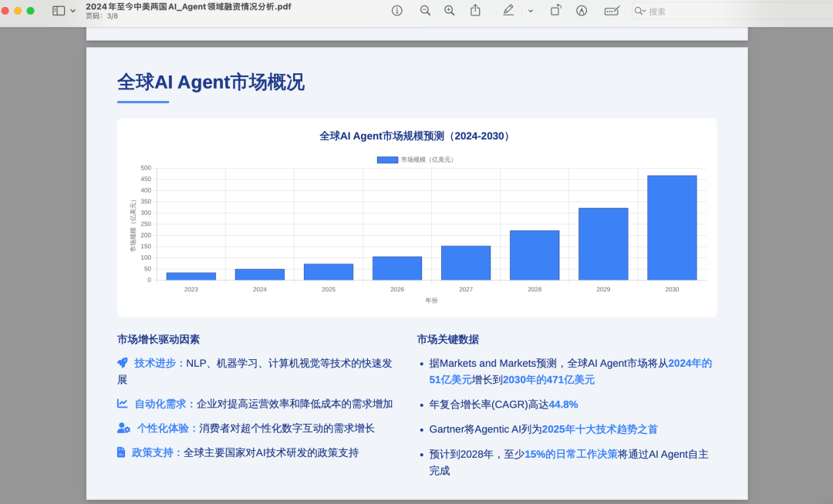Click the search magnifier icon
This screenshot has height=504, width=833.
pos(639,11)
